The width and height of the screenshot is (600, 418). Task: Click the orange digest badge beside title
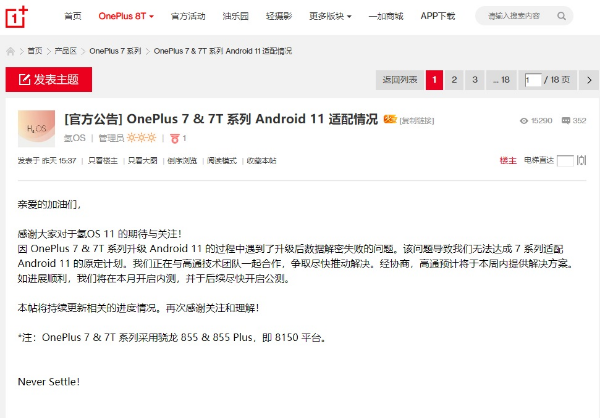tap(390, 119)
